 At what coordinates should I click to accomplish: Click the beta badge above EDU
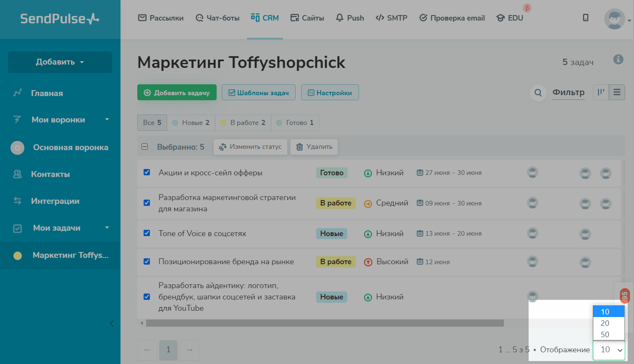pos(527,8)
